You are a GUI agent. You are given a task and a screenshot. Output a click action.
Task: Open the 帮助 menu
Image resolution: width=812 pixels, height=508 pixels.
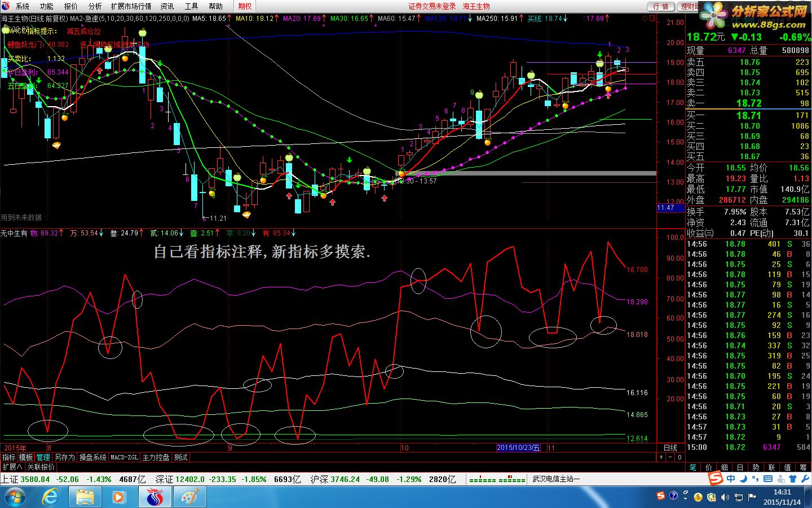(x=215, y=6)
